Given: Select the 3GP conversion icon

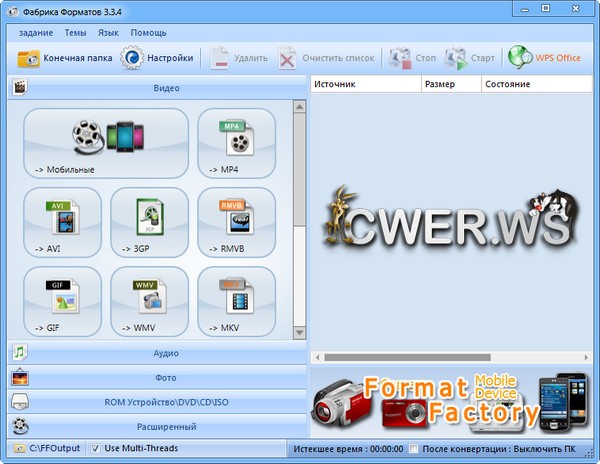Looking at the screenshot, I should [x=149, y=220].
